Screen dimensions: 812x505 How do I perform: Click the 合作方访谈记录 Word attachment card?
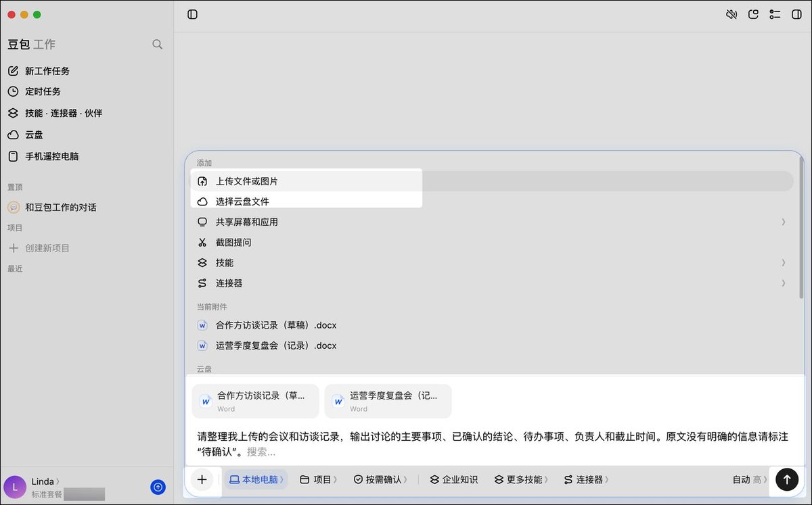(255, 401)
